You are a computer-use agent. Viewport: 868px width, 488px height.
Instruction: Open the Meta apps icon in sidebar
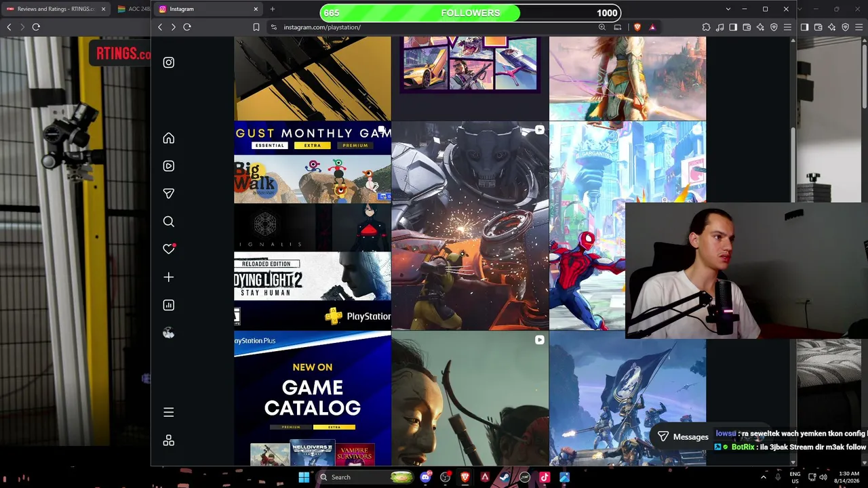click(169, 441)
